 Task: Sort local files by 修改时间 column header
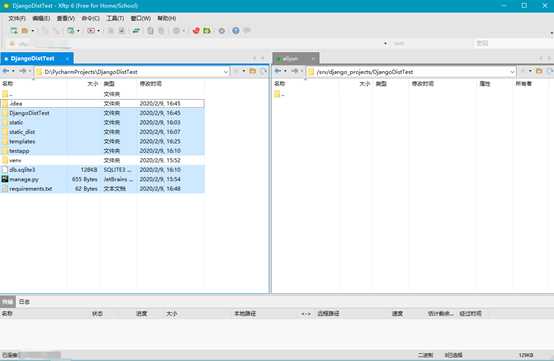[x=151, y=84]
